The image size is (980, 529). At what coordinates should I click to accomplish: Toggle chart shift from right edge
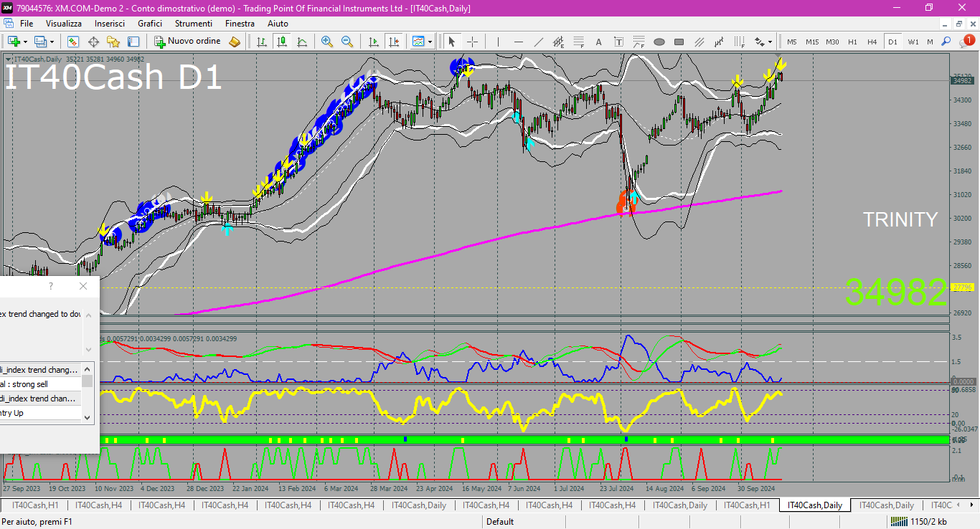(393, 42)
